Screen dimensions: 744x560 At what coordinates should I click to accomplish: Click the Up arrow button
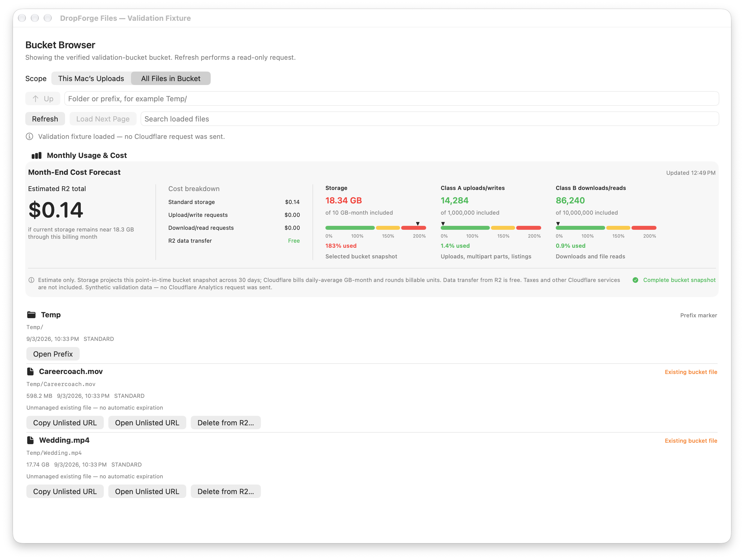[43, 98]
